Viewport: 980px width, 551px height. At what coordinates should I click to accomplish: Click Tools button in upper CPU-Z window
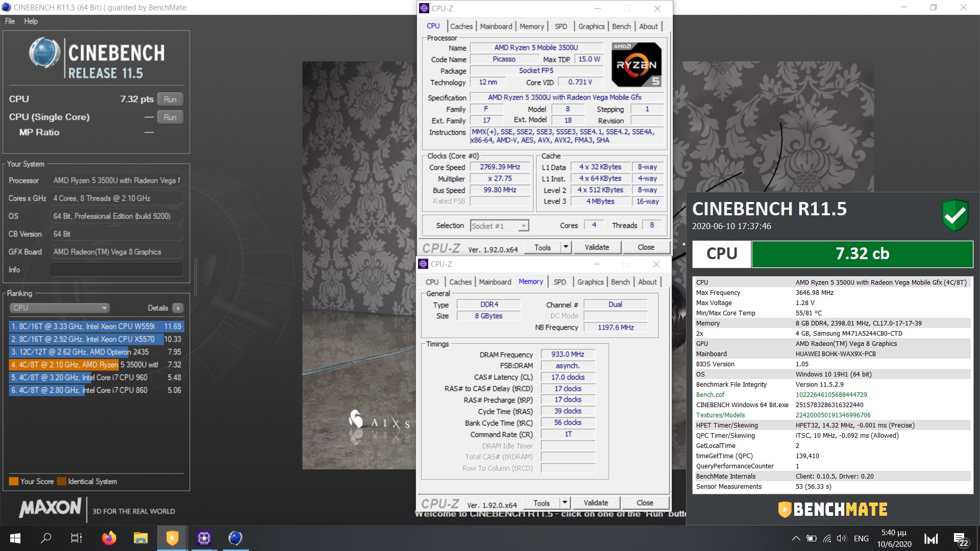(543, 247)
